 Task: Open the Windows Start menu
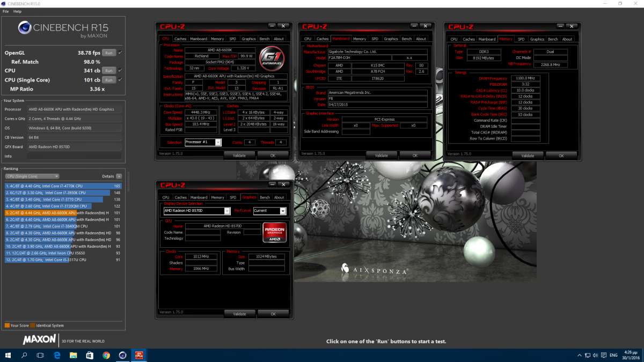[x=9, y=355]
